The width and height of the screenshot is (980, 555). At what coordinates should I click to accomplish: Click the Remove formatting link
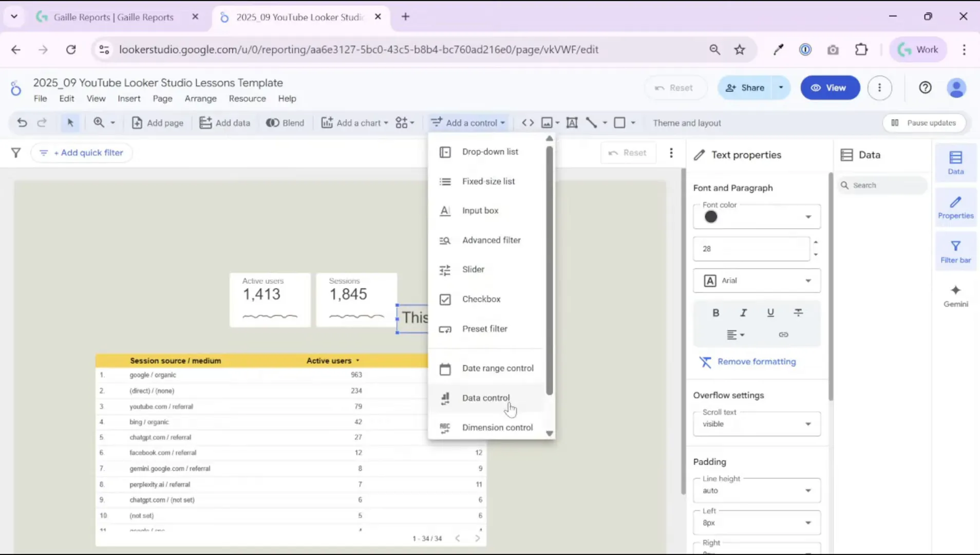(755, 361)
